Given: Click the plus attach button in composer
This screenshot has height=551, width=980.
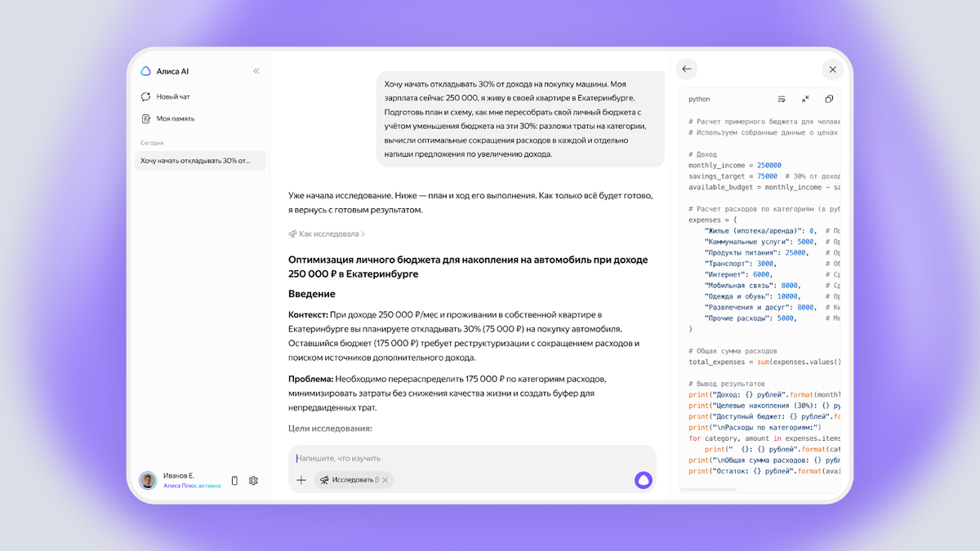Looking at the screenshot, I should 301,480.
